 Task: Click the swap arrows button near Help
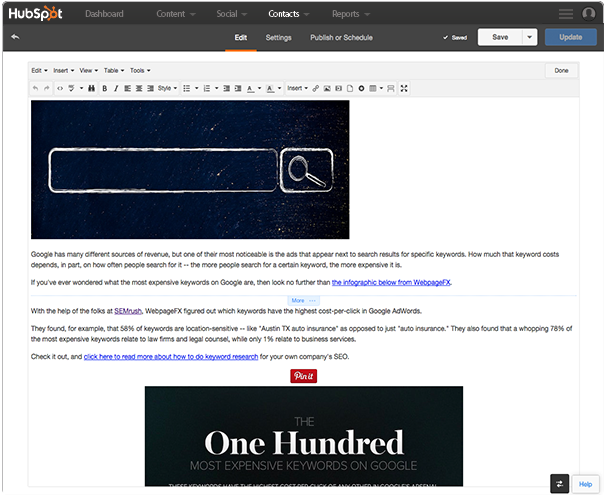tap(560, 484)
